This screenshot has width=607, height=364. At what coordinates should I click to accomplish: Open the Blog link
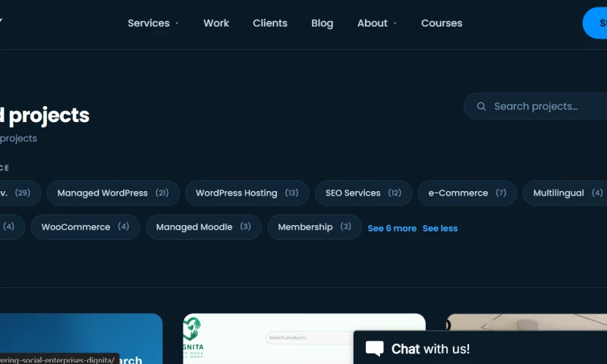click(322, 24)
